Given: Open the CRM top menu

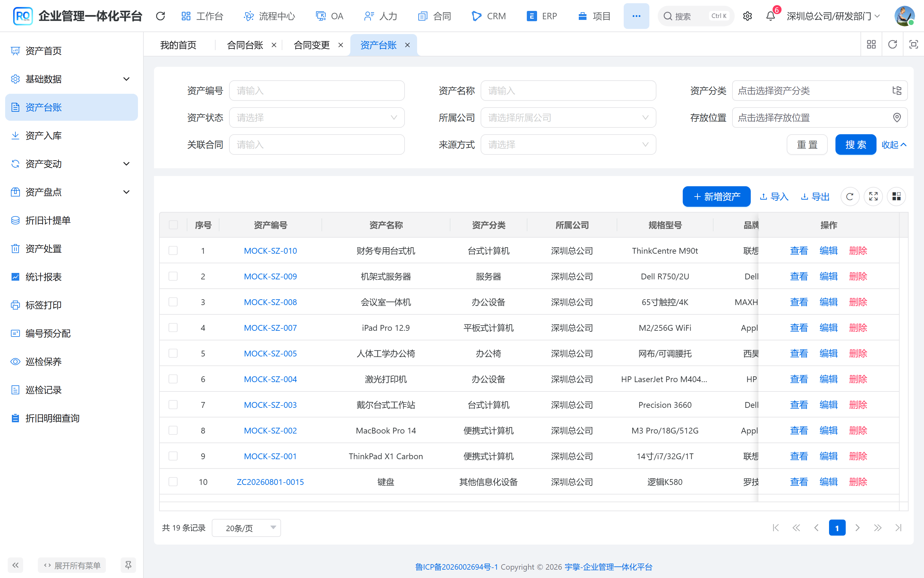Looking at the screenshot, I should (x=489, y=16).
